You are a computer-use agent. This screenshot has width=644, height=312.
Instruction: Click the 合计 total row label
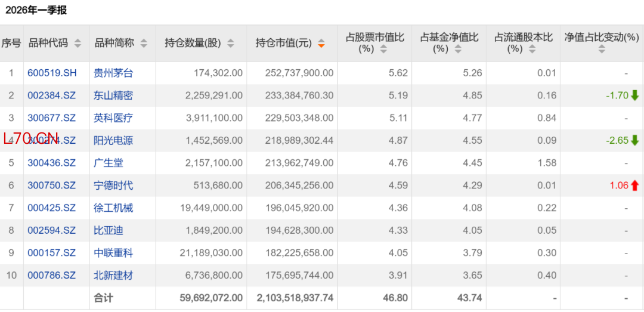click(x=103, y=298)
